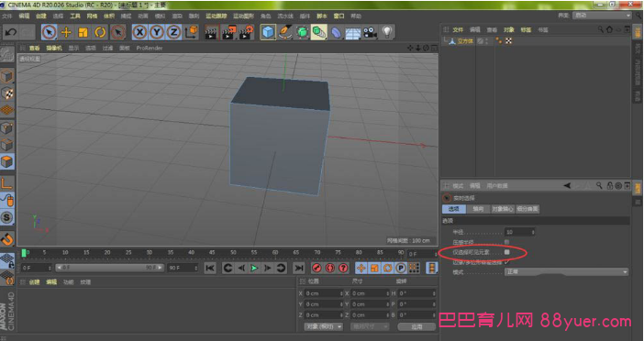Go to end of animation button
Image resolution: width=644 pixels, height=341 pixels.
[x=298, y=268]
